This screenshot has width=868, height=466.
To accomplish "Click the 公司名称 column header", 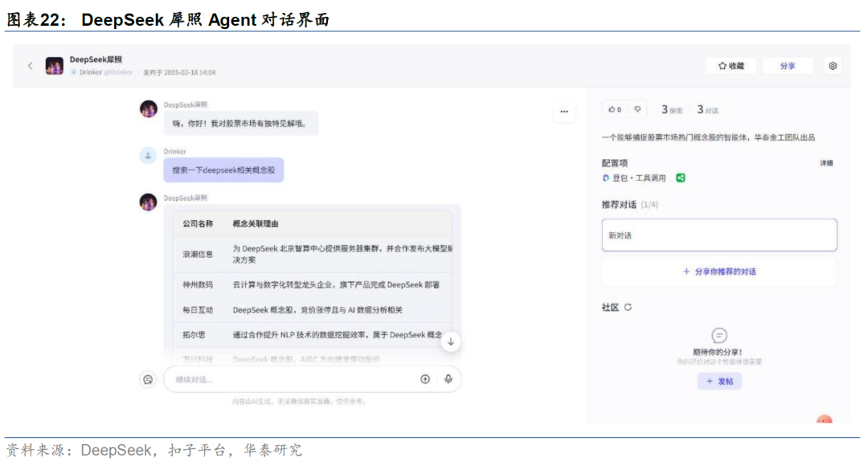I will click(198, 223).
